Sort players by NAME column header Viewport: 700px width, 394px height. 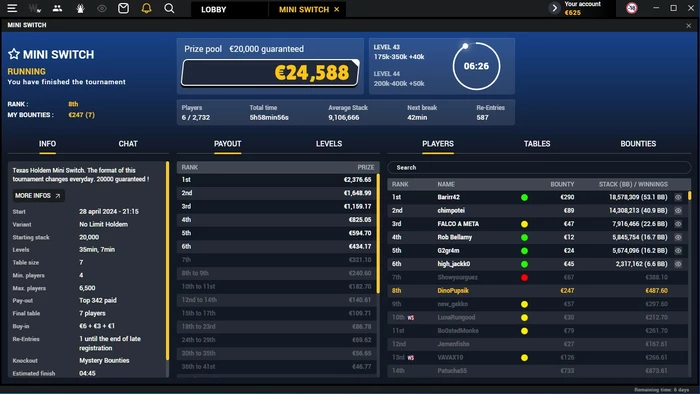[446, 184]
